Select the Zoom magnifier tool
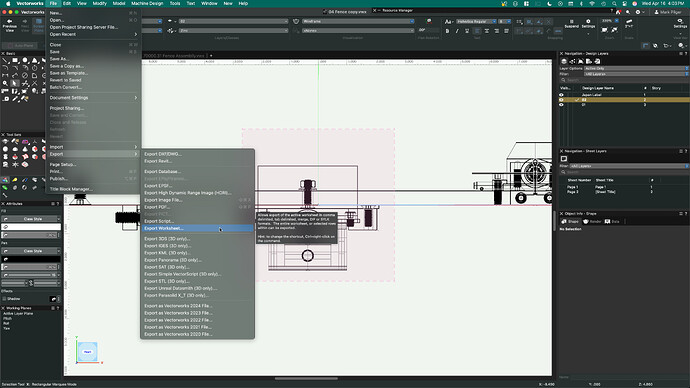 (5, 83)
